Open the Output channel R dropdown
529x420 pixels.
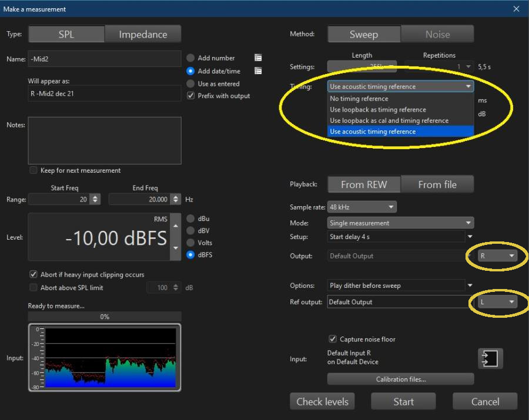pyautogui.click(x=497, y=256)
